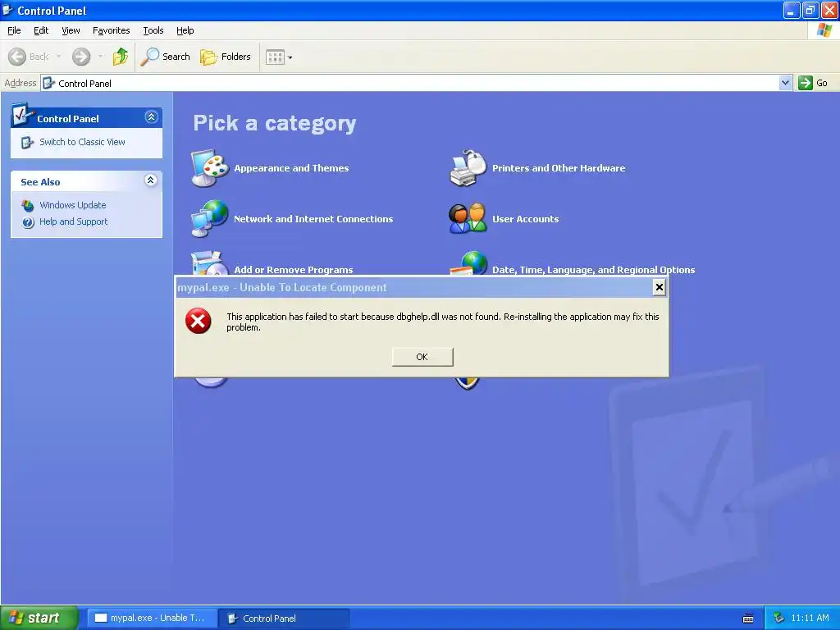Open the File menu
The height and width of the screenshot is (630, 840).
click(14, 30)
